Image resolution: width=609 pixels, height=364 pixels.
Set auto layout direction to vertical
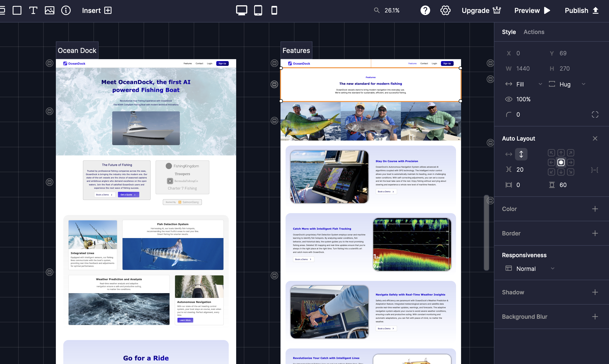coord(521,154)
